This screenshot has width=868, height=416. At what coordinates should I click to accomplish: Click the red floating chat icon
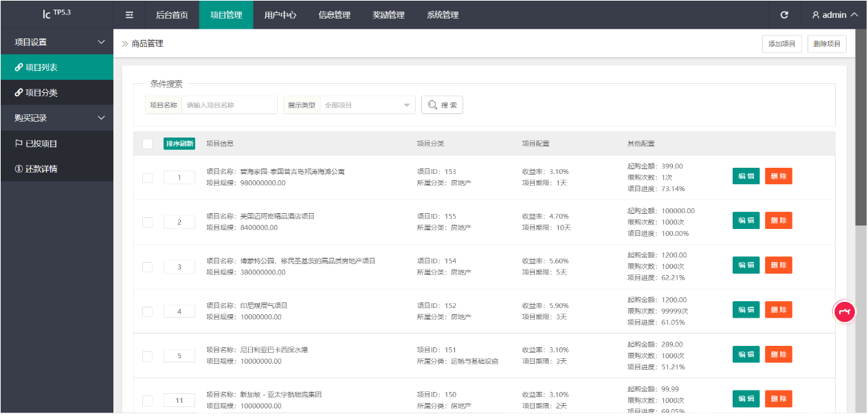click(845, 311)
